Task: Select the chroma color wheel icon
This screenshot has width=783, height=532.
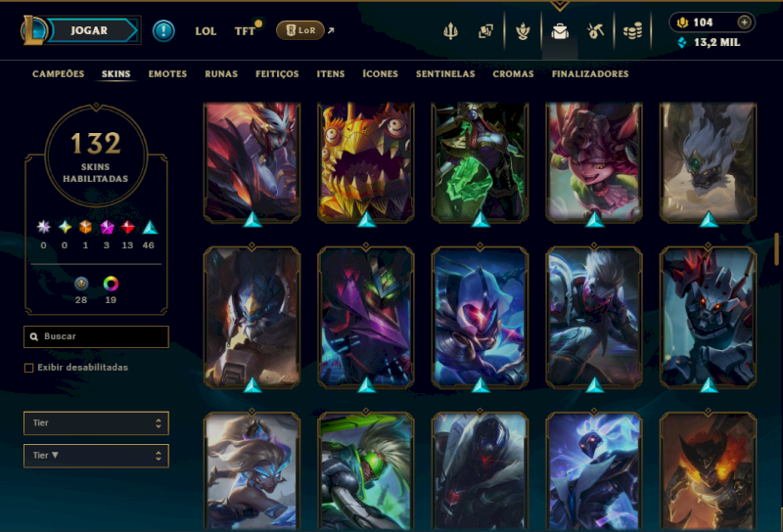Action: [x=111, y=284]
